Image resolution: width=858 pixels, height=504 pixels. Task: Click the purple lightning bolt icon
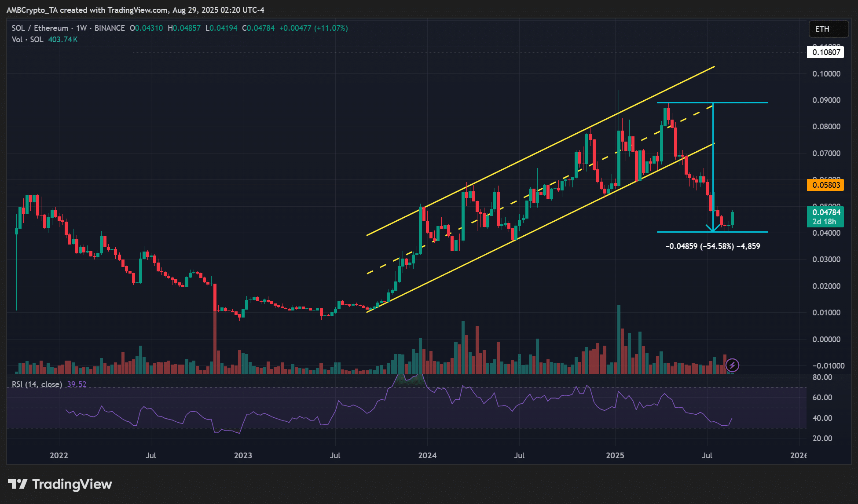click(x=732, y=365)
